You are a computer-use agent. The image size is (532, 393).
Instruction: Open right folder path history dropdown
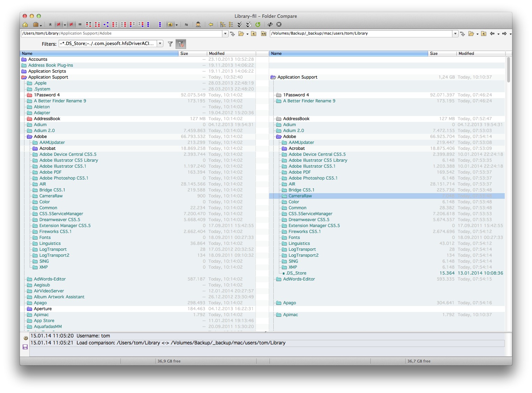pyautogui.click(x=455, y=34)
